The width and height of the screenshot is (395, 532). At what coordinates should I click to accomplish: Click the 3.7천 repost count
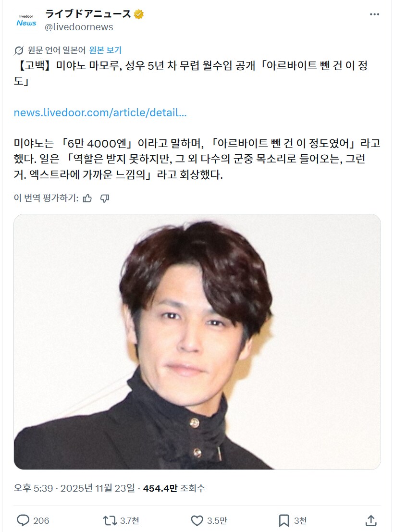pyautogui.click(x=130, y=520)
